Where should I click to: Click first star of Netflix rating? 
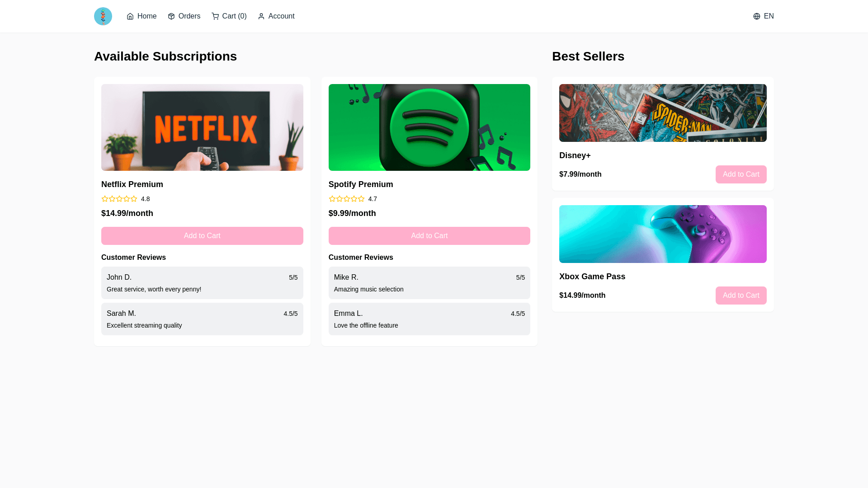[x=105, y=199]
